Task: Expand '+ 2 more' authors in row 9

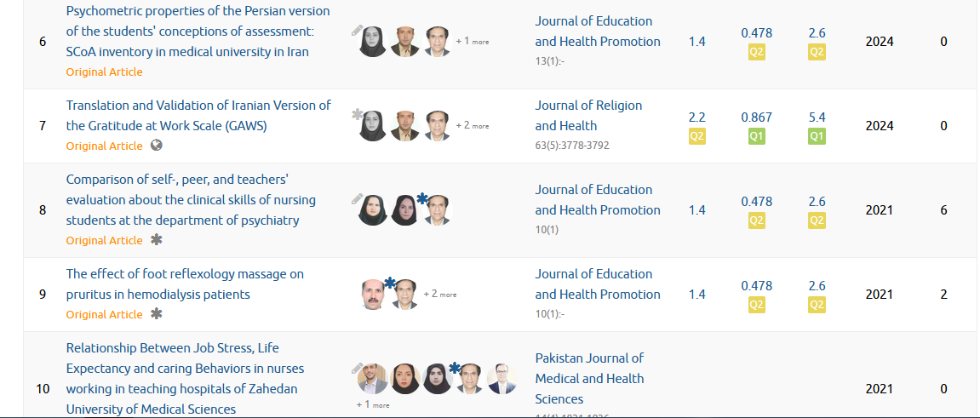Action: point(440,294)
